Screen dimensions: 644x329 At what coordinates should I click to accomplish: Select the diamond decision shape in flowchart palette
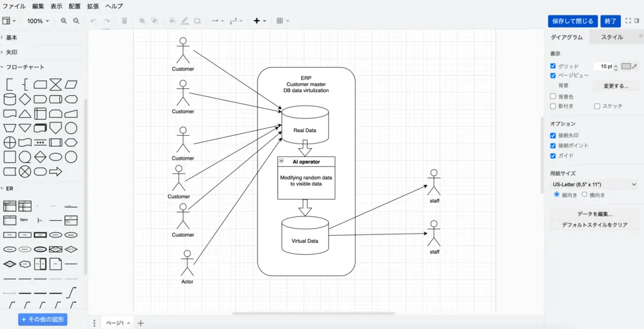25,99
